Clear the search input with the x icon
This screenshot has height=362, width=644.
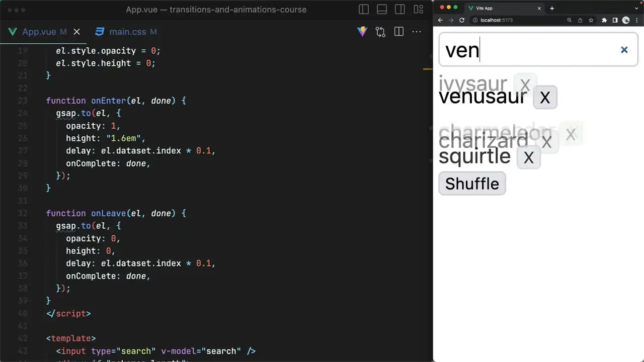click(x=624, y=49)
